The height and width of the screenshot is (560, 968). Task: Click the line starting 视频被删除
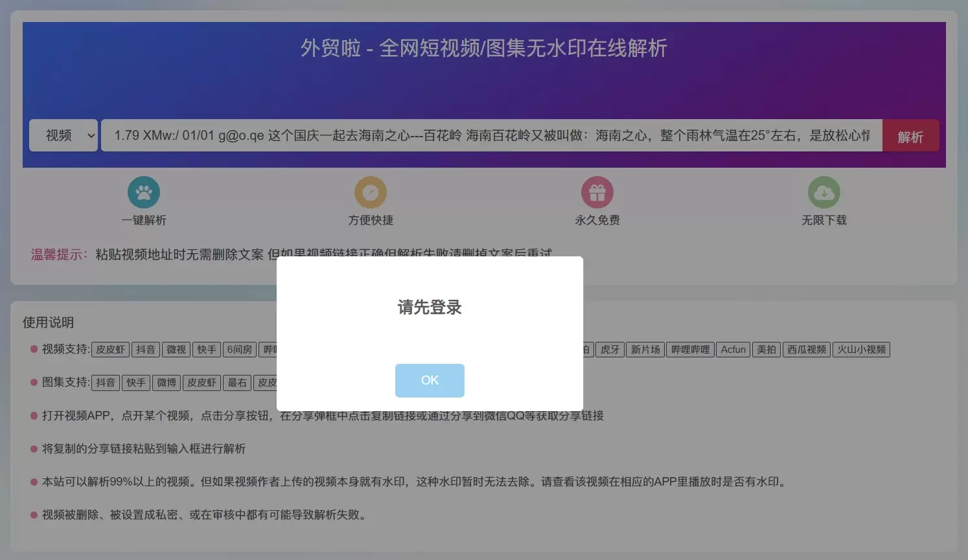click(205, 515)
